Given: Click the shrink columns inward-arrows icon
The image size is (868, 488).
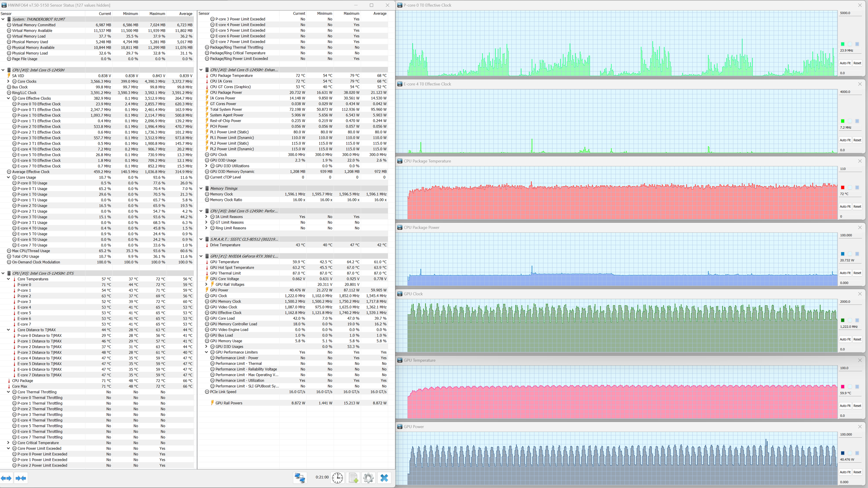Looking at the screenshot, I should pyautogui.click(x=21, y=478).
